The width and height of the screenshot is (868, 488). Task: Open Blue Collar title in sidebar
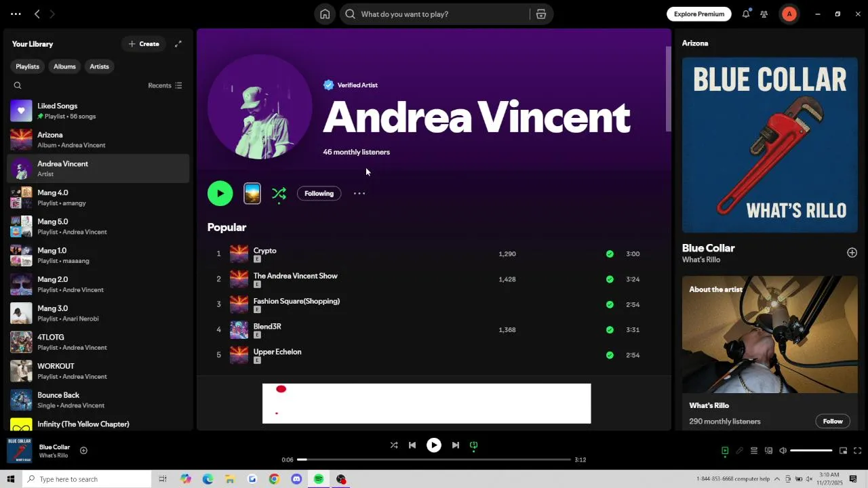[x=708, y=248]
